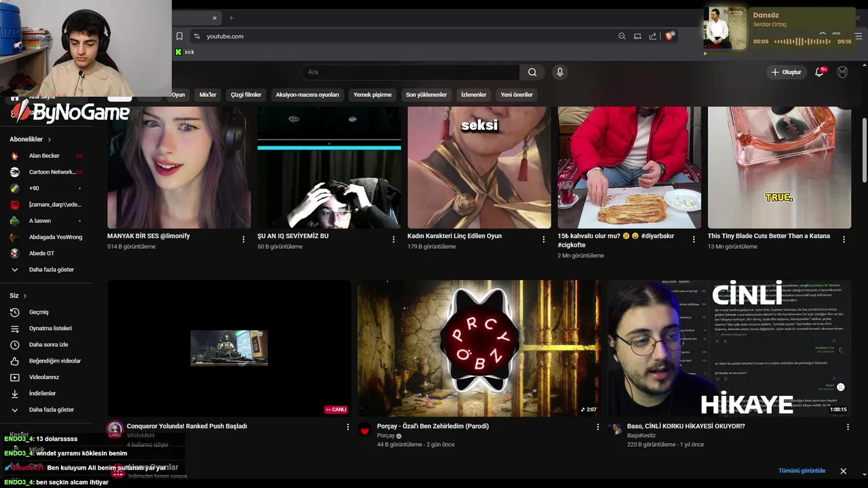Select the Son yüklenenler chip
Image resolution: width=868 pixels, height=488 pixels.
click(426, 95)
